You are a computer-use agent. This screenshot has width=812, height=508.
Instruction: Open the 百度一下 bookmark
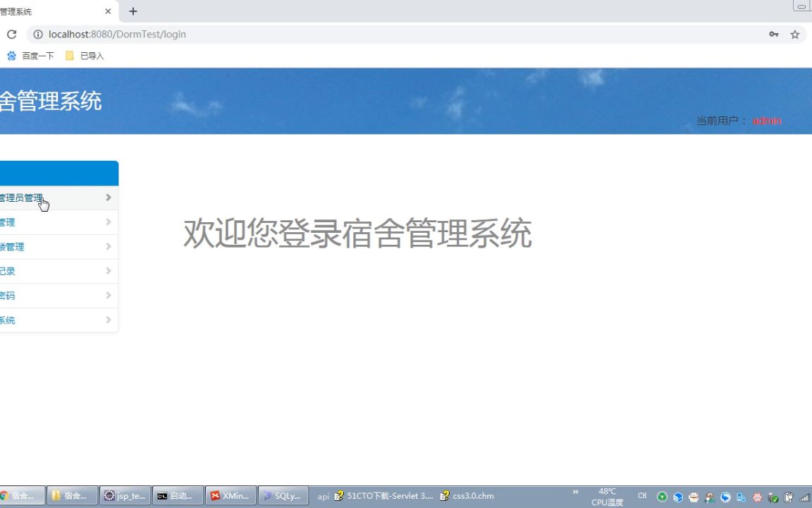point(32,55)
